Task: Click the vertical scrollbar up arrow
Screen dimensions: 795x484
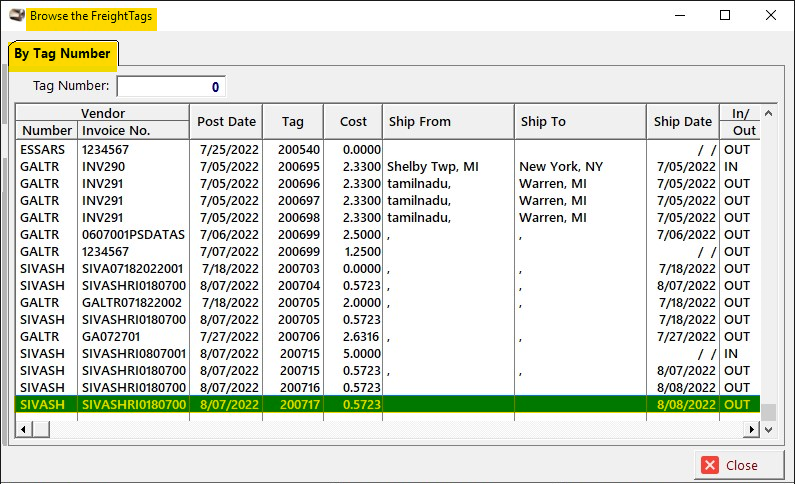Action: (769, 114)
